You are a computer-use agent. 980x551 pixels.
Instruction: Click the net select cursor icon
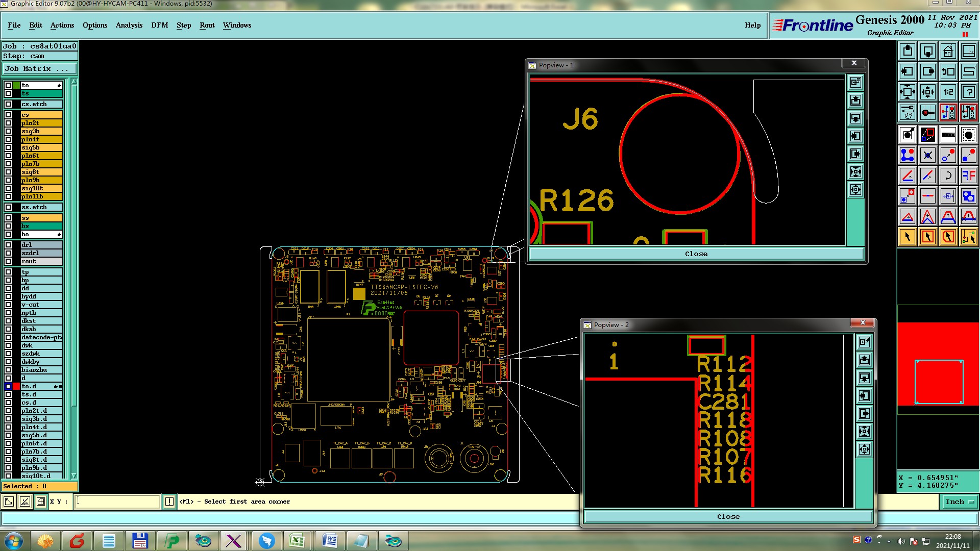[x=969, y=237]
